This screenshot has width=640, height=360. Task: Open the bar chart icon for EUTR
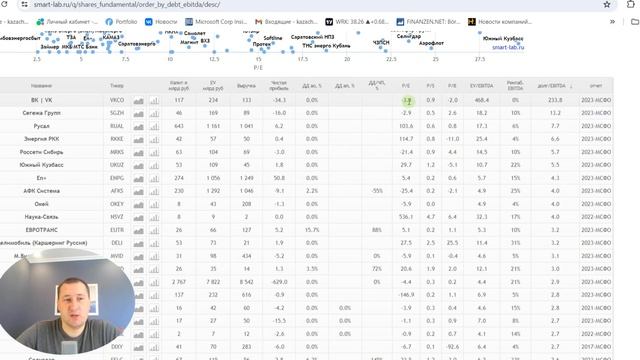point(154,231)
